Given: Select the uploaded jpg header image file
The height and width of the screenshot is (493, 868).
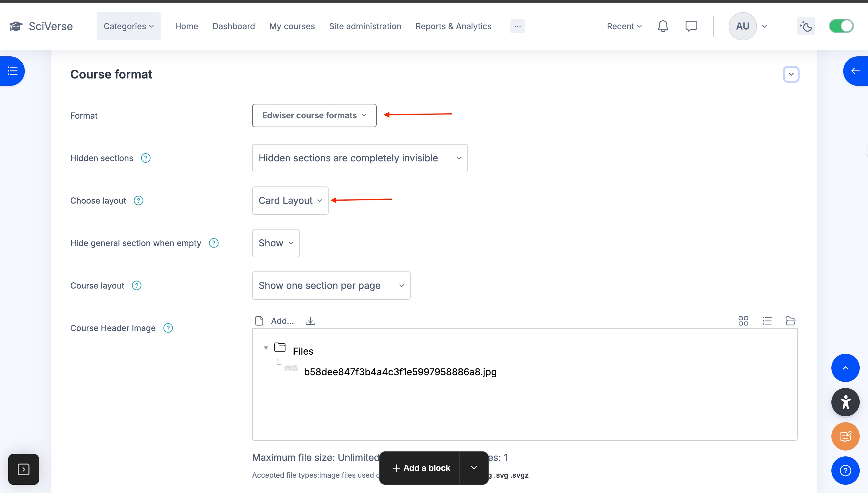Looking at the screenshot, I should [x=400, y=372].
